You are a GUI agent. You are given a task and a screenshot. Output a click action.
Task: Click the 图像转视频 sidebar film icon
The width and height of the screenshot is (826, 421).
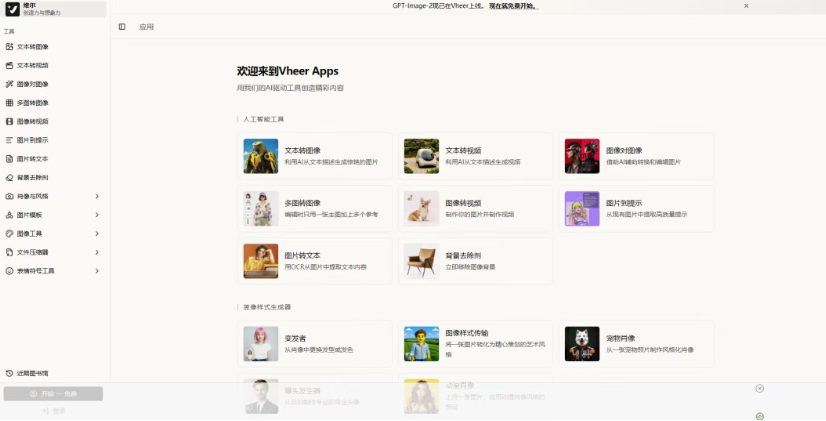[x=9, y=121]
